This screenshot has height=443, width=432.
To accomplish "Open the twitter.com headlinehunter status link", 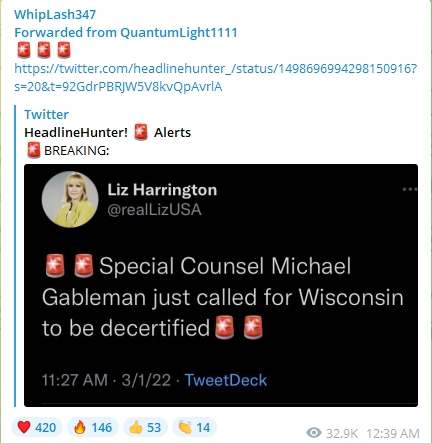I will click(215, 77).
